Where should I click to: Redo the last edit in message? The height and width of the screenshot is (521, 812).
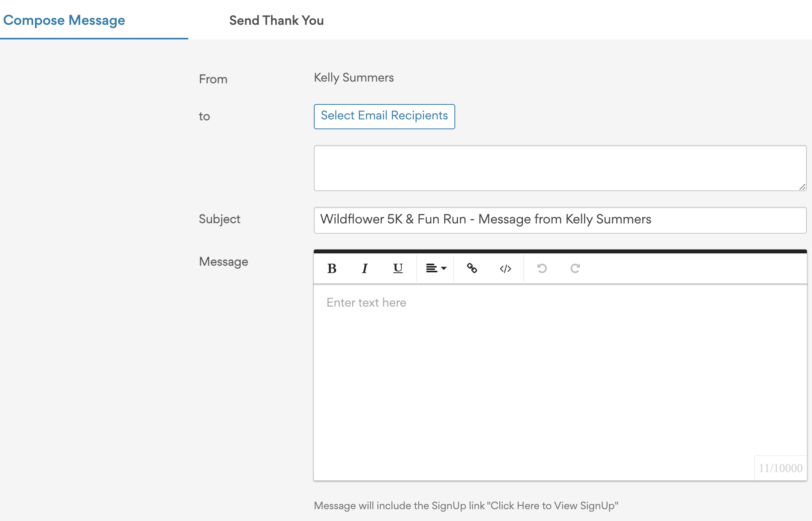pyautogui.click(x=575, y=268)
